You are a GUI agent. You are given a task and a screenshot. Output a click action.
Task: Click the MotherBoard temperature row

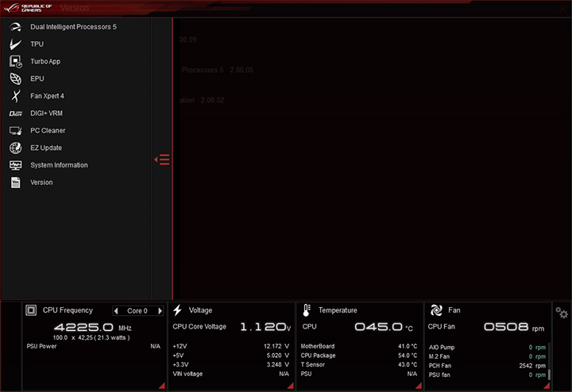[x=359, y=347]
